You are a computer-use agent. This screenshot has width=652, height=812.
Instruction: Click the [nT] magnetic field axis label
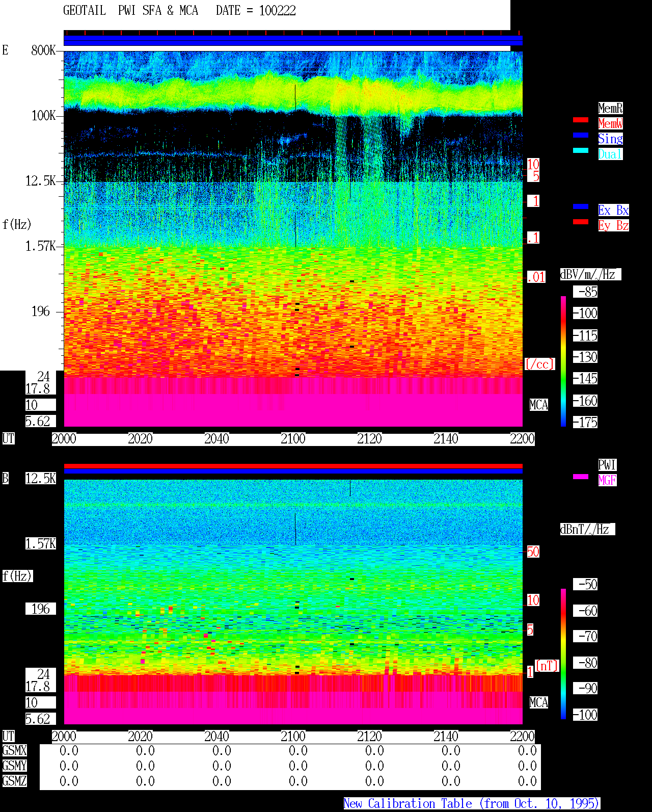click(x=547, y=666)
